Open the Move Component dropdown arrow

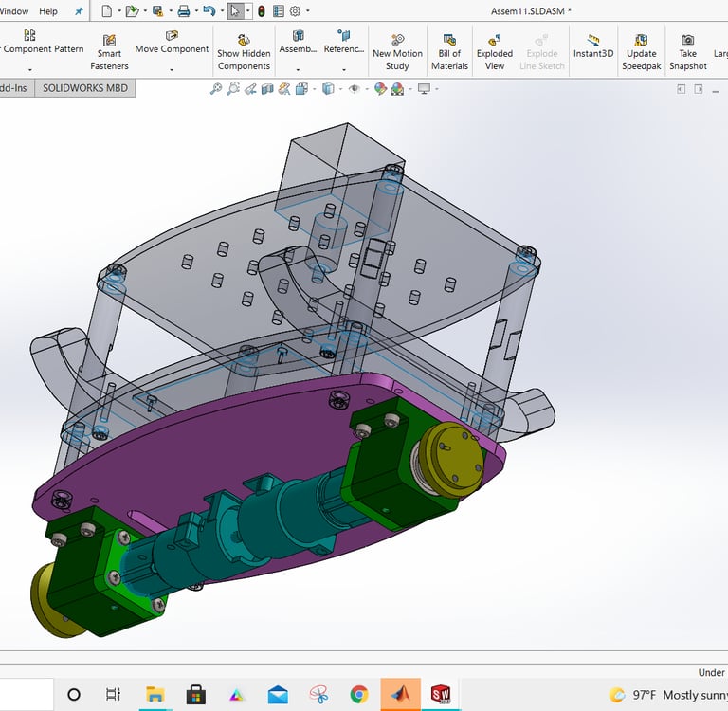pos(172,69)
